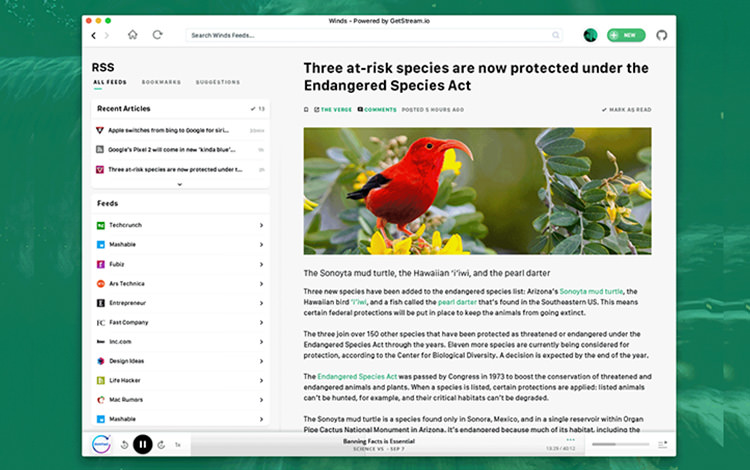This screenshot has height=470, width=750.
Task: Pause the playing podcast
Action: click(x=143, y=443)
